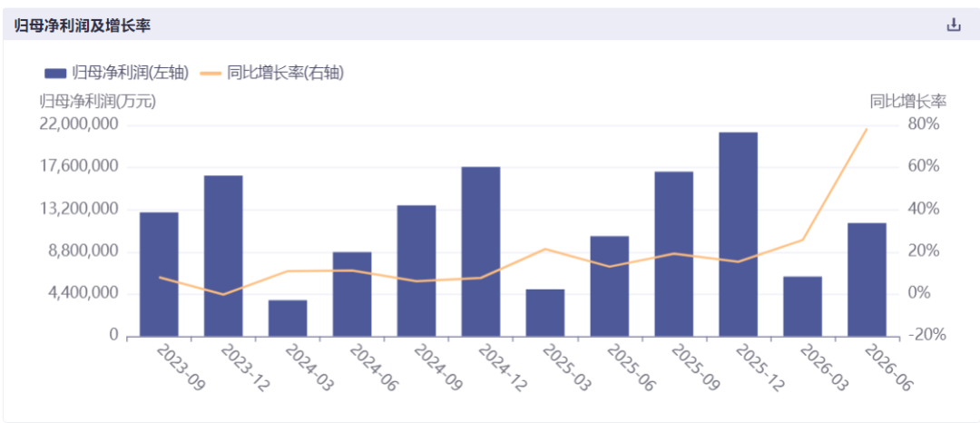The height and width of the screenshot is (423, 980).
Task: Click the 2023-09 x-axis date label
Action: 180,368
